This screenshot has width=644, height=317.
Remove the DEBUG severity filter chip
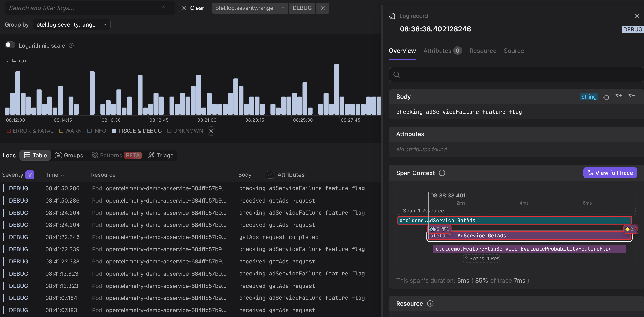(322, 8)
